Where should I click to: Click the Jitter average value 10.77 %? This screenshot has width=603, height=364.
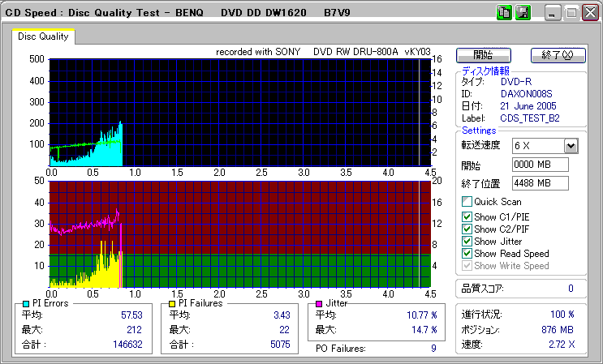(422, 315)
